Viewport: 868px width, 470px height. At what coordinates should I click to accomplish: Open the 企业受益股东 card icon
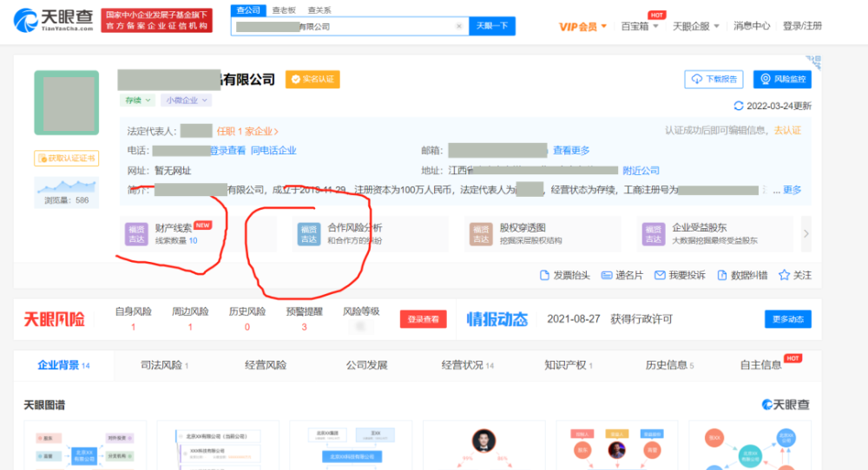[x=654, y=234]
